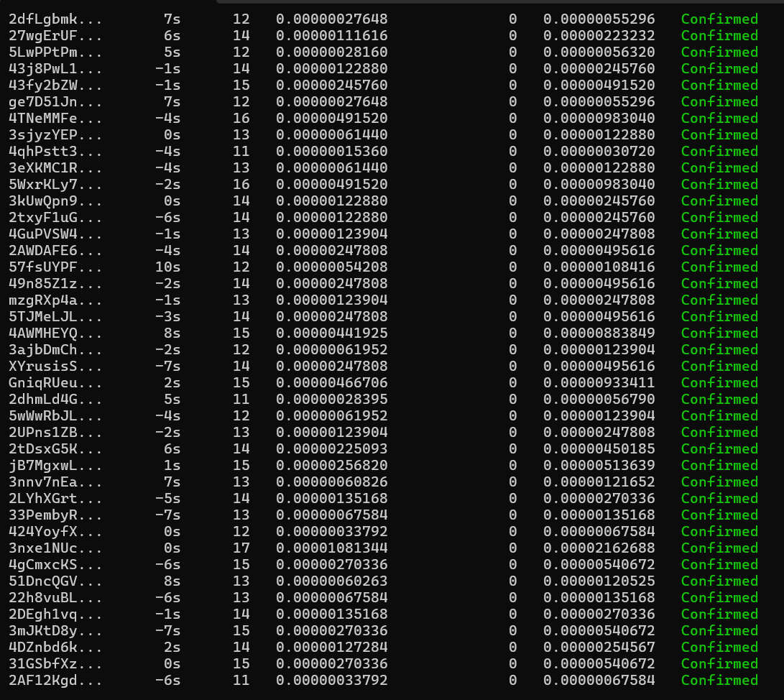The height and width of the screenshot is (700, 784).
Task: Select the value 0.00000054208
Action: click(x=332, y=267)
